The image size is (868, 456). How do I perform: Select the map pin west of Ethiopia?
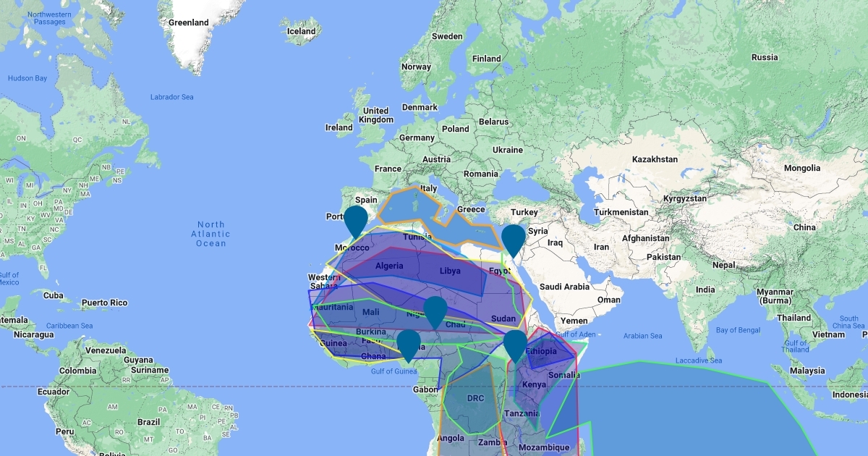click(515, 344)
